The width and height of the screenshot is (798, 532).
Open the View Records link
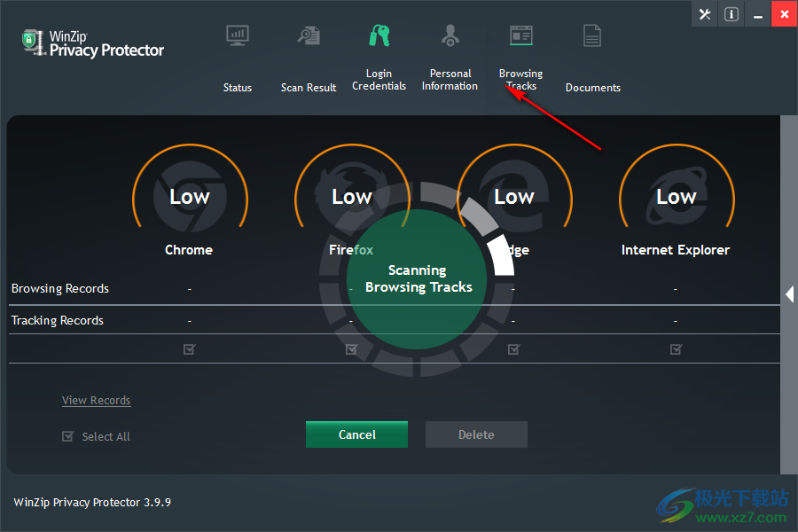pyautogui.click(x=96, y=400)
